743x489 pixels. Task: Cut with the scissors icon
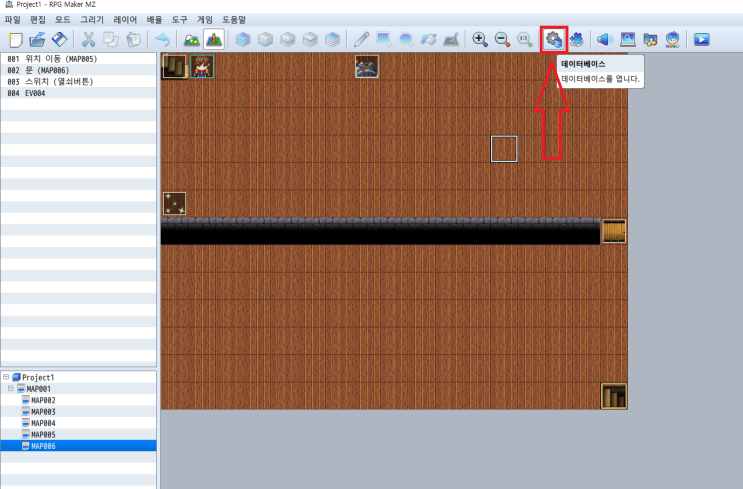pos(88,39)
